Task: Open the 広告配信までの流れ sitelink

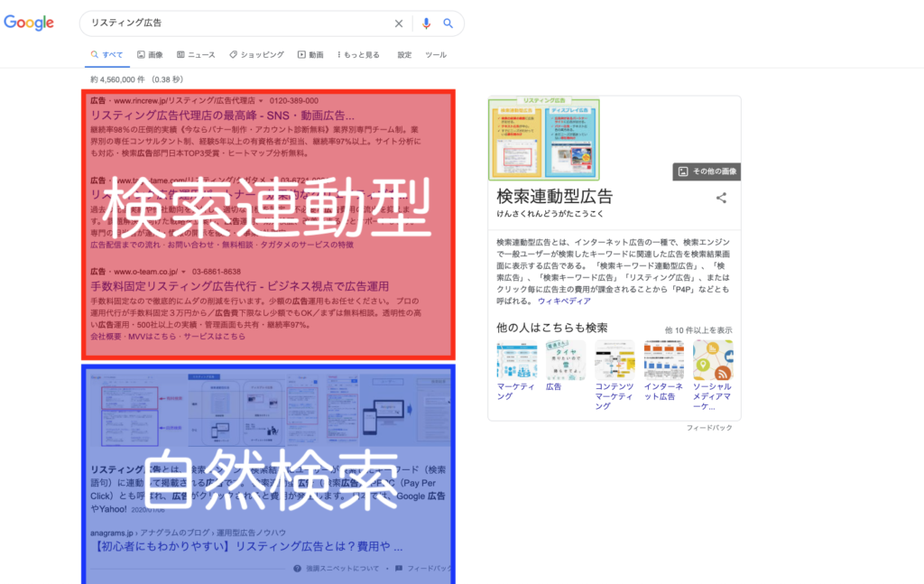Action: 125,245
